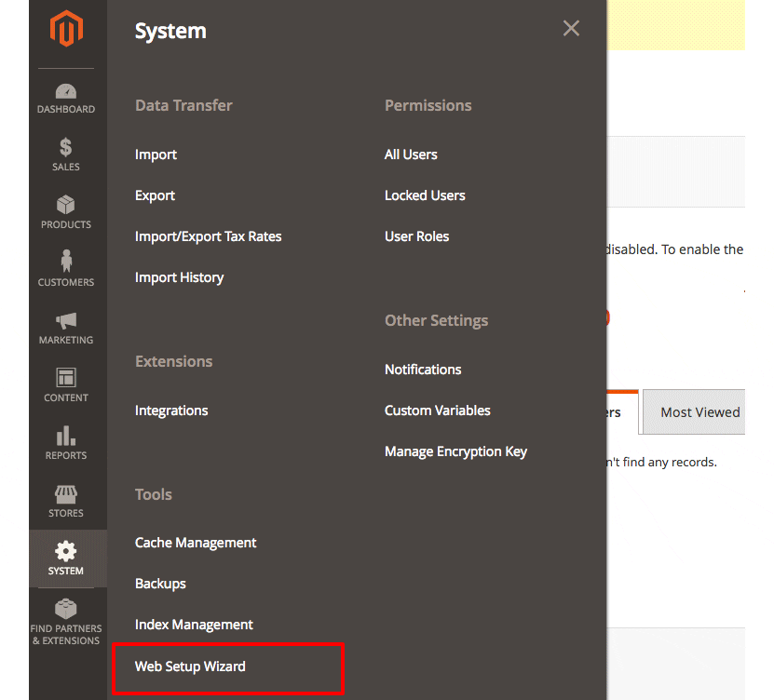Close the System menu panel
Viewport: 774px width, 700px height.
(x=571, y=28)
